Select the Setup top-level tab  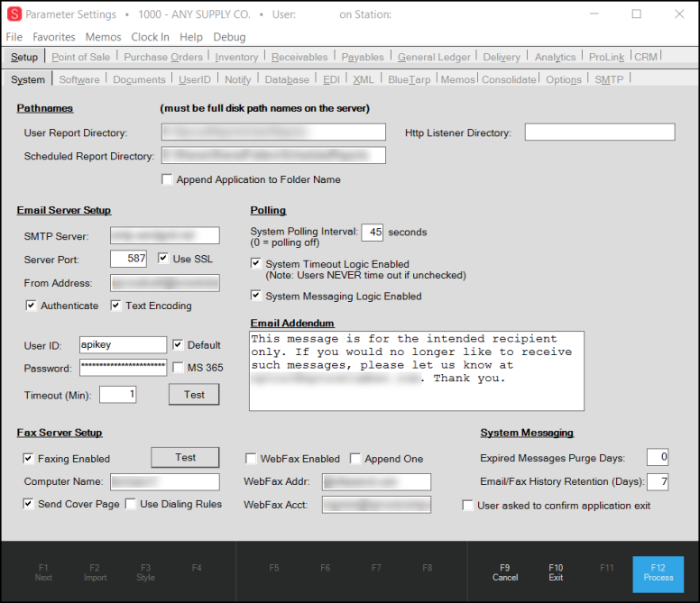tap(24, 57)
